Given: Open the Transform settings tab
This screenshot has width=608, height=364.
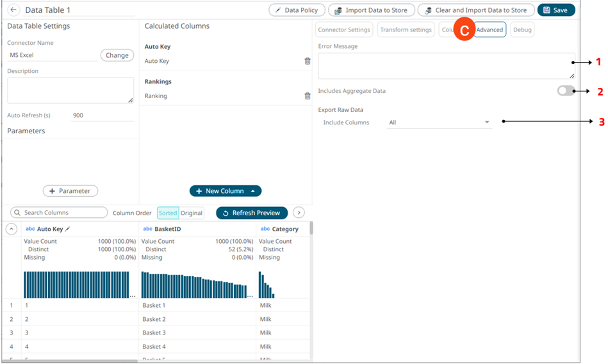Looking at the screenshot, I should click(x=406, y=29).
